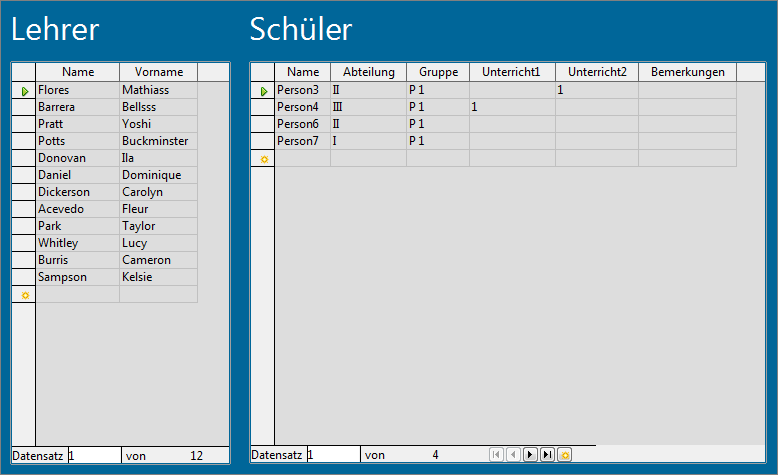The image size is (778, 475).
Task: Go to next record in Schüler table
Action: click(530, 455)
